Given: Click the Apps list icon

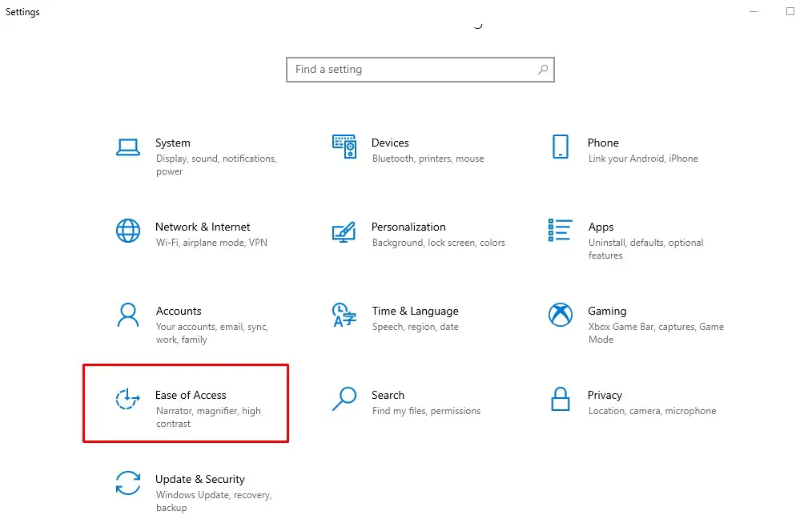Looking at the screenshot, I should 561,230.
